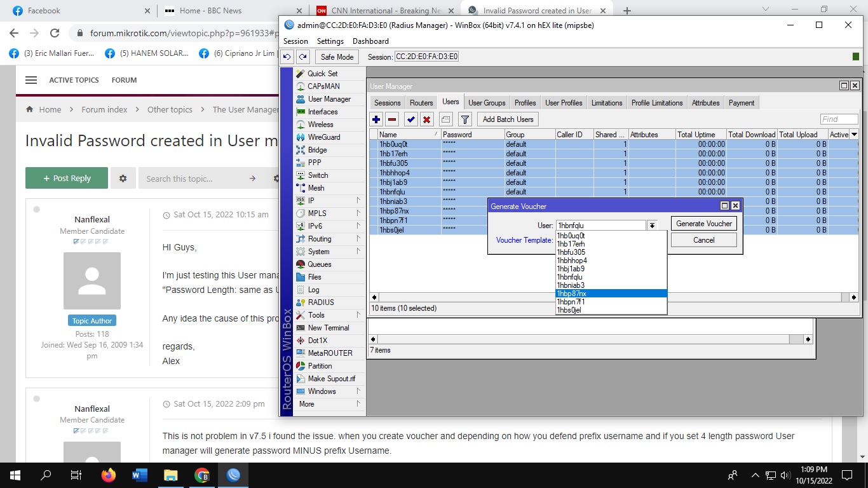The width and height of the screenshot is (868, 488).
Task: Switch to the Sessions tab
Action: (x=387, y=103)
